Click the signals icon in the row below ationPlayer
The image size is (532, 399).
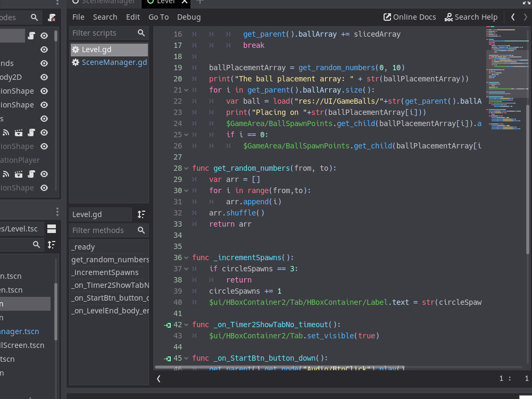pos(6,174)
